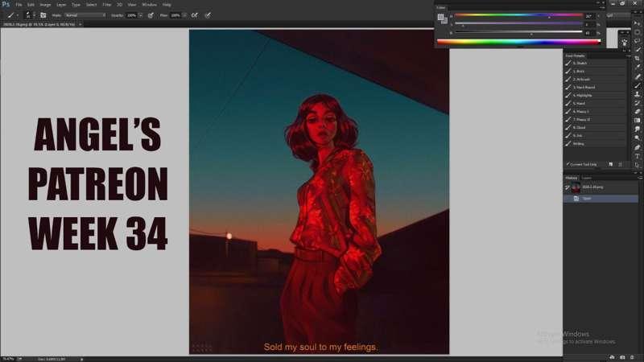Adjust the Hue slider in Color panel
This screenshot has height=362, width=644.
(x=518, y=16)
